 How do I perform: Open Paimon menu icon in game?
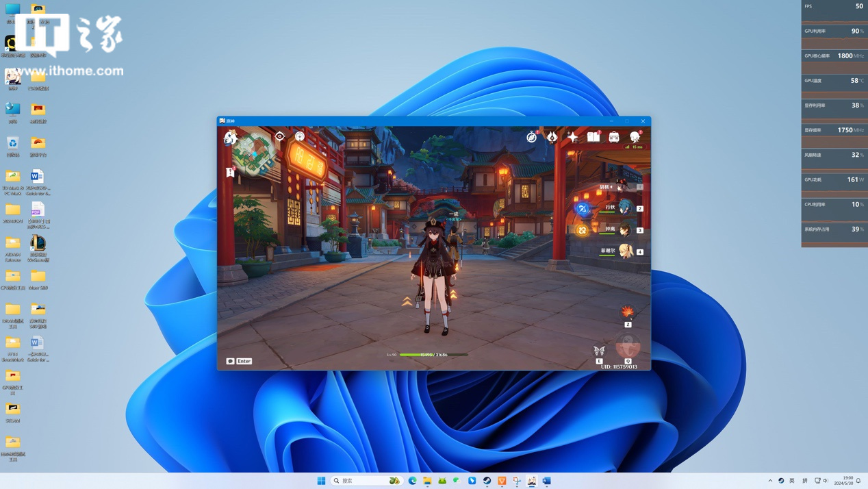click(x=231, y=137)
